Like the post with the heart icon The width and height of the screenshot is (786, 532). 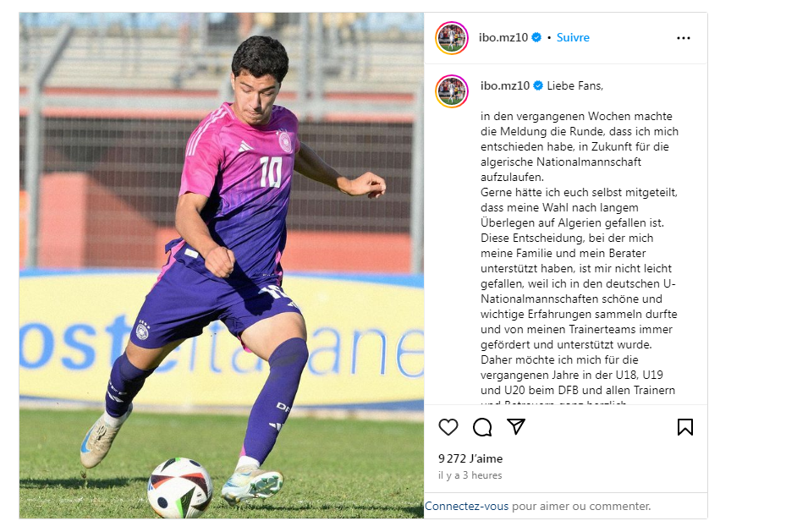coord(448,427)
